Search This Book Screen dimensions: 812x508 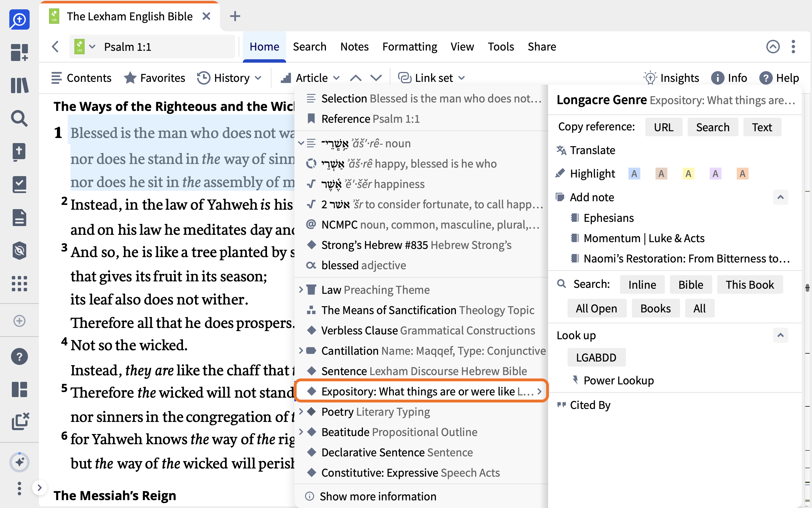pyautogui.click(x=750, y=284)
